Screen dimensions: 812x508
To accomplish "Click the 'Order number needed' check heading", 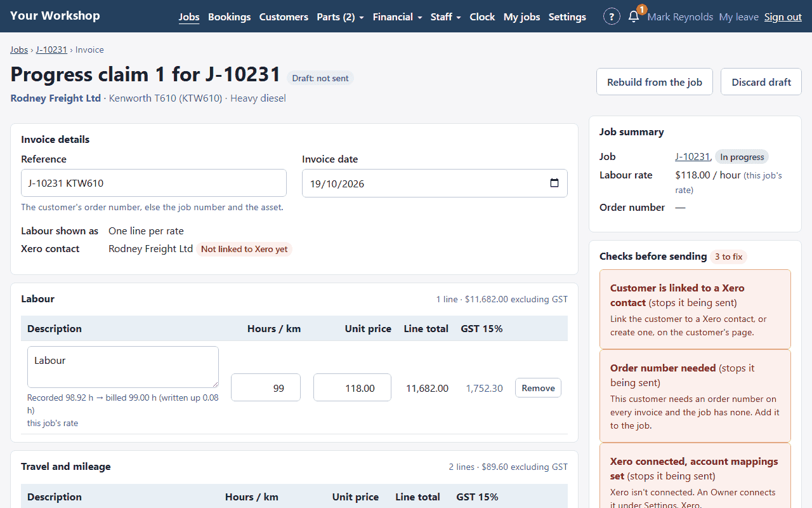I will click(x=663, y=368).
